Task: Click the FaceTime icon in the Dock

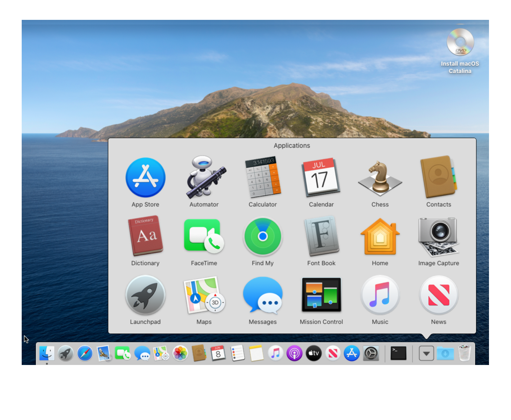Action: 123,353
